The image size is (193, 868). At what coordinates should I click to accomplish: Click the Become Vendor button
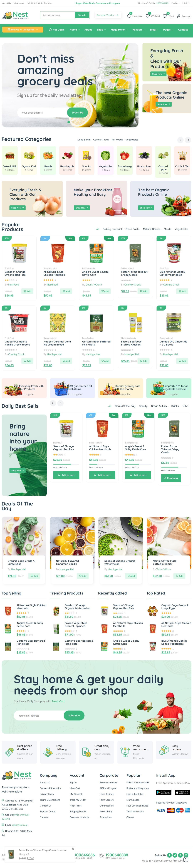coord(107,15)
